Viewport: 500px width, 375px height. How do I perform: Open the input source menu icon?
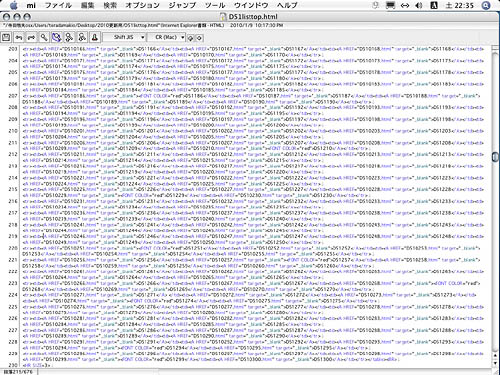[x=434, y=5]
